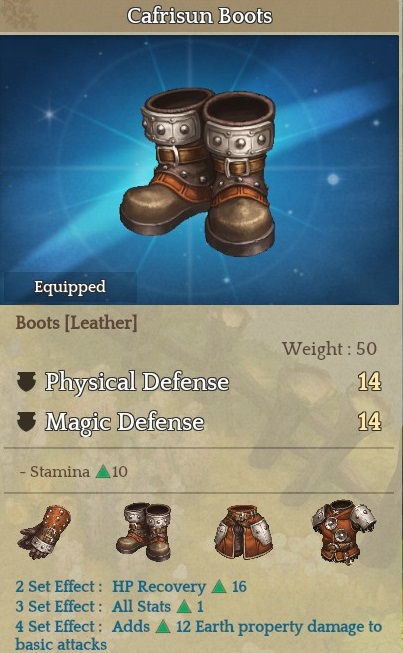The image size is (403, 653).
Task: Click the 4 Set Effect Earth damage line
Action: coord(199,635)
